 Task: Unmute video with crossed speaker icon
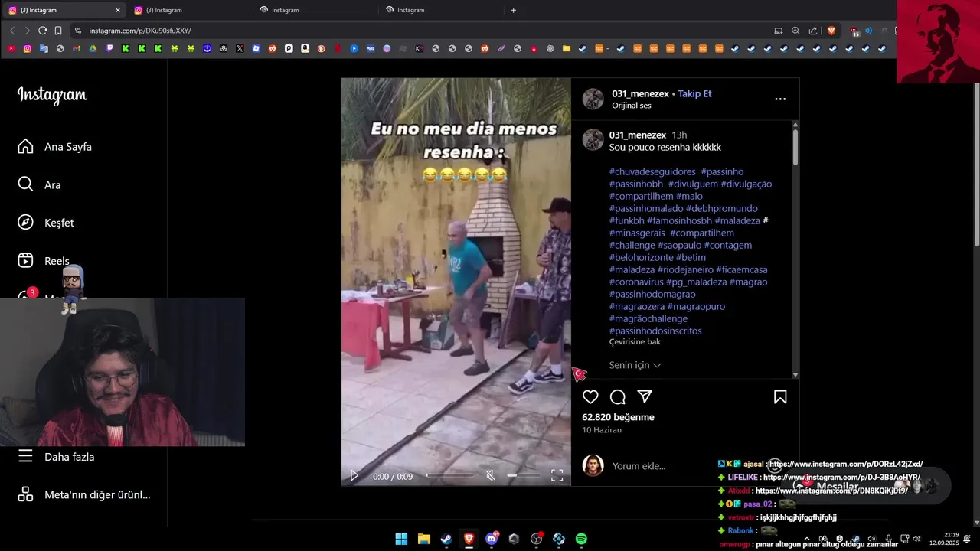pos(491,476)
